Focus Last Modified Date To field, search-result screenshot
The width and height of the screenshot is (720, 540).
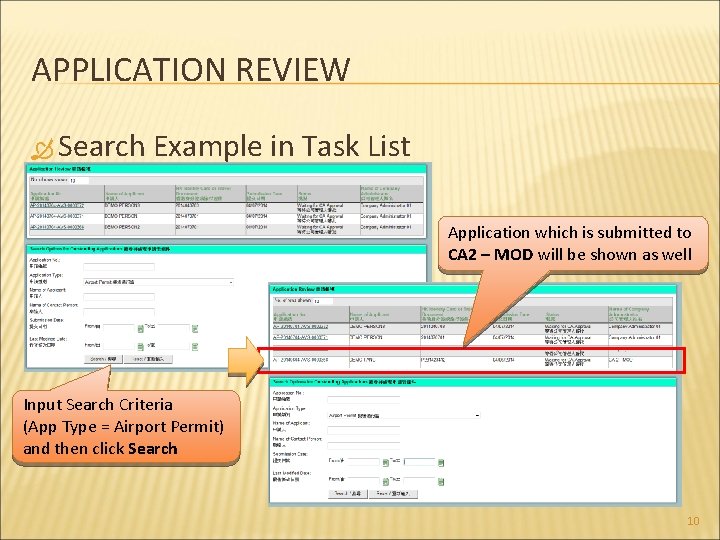419,481
